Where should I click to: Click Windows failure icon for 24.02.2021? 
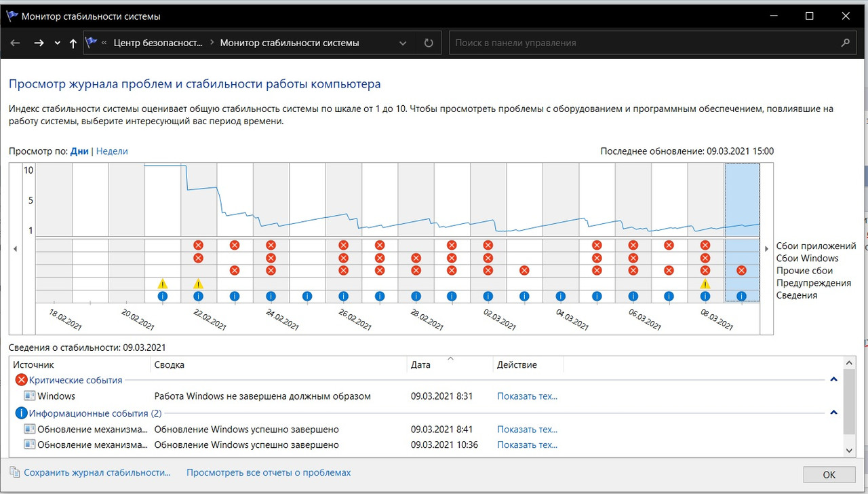pyautogui.click(x=271, y=258)
